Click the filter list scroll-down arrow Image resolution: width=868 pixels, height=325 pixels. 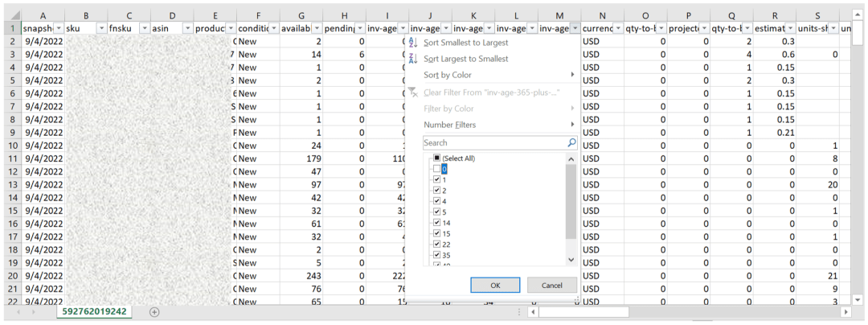[571, 260]
